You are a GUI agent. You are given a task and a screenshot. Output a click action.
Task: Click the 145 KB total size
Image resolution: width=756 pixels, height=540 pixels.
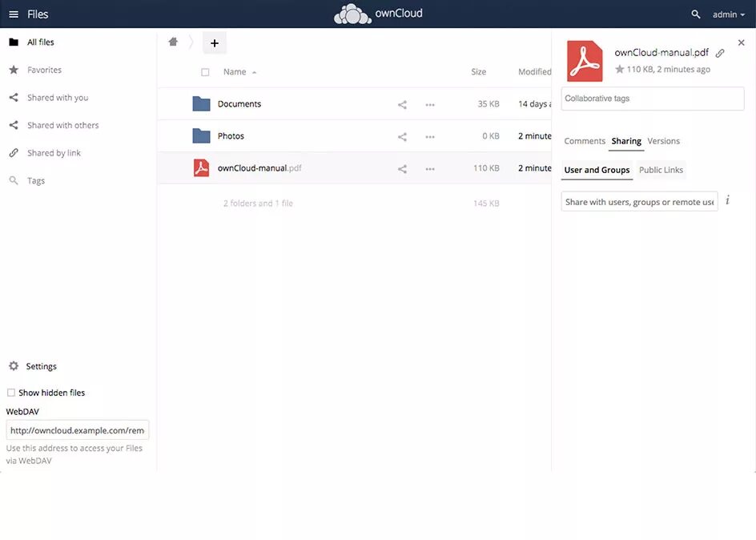click(486, 204)
